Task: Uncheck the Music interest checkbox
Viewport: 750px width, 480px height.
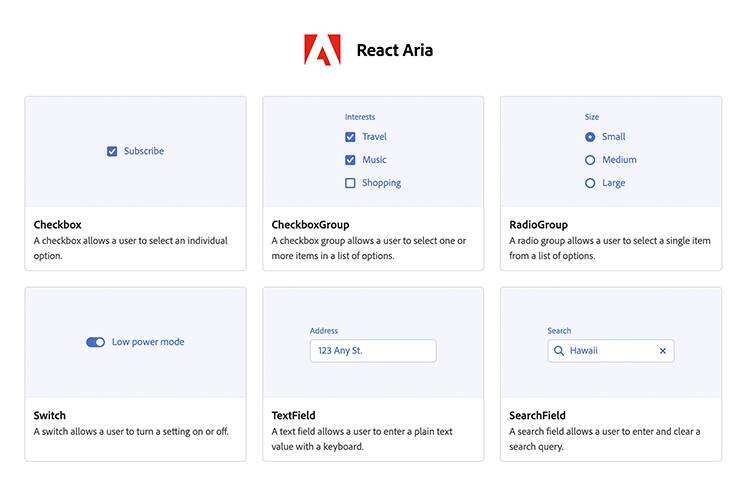Action: pyautogui.click(x=350, y=160)
